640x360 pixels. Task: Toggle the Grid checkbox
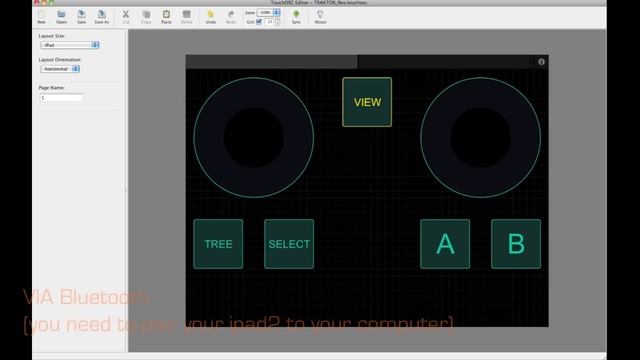(x=259, y=22)
